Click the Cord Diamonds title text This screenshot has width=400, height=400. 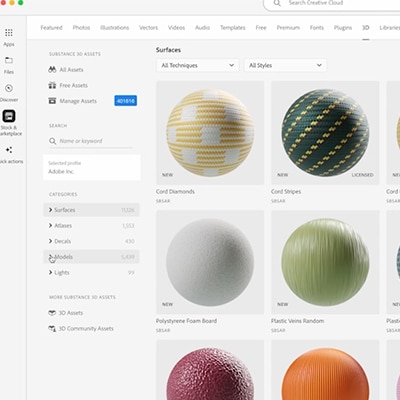click(175, 192)
